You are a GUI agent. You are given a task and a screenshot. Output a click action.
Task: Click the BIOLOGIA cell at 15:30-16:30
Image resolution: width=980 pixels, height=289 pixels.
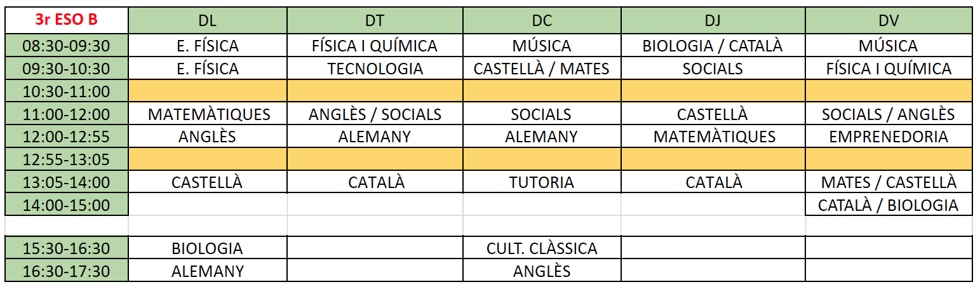(x=207, y=248)
